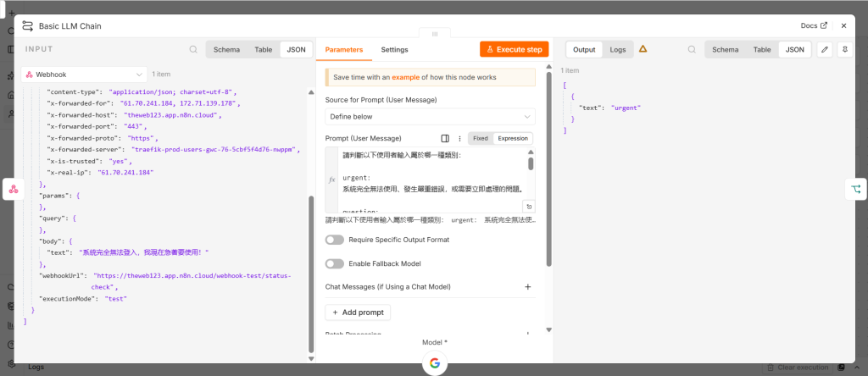Close the Basic LLM Chain dialog
Screen dimensions: 868x376
pyautogui.click(x=843, y=25)
